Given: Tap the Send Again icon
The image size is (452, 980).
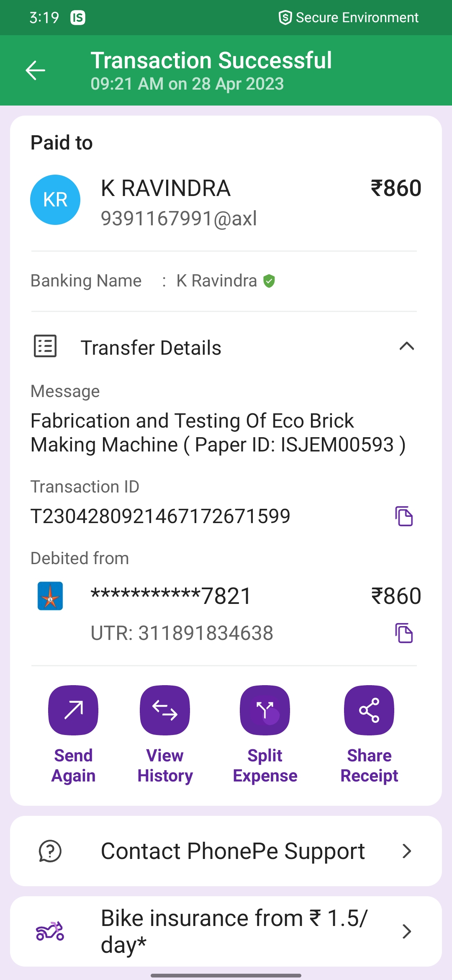Looking at the screenshot, I should click(x=73, y=710).
